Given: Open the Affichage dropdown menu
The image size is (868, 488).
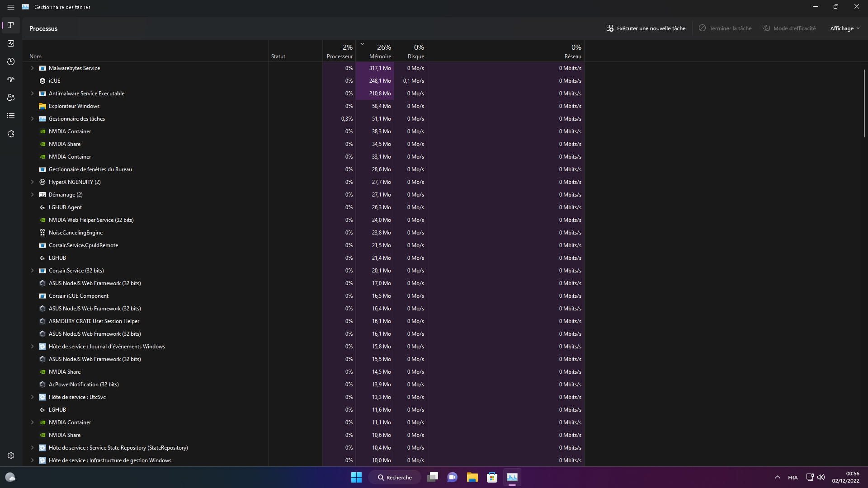Looking at the screenshot, I should tap(844, 28).
